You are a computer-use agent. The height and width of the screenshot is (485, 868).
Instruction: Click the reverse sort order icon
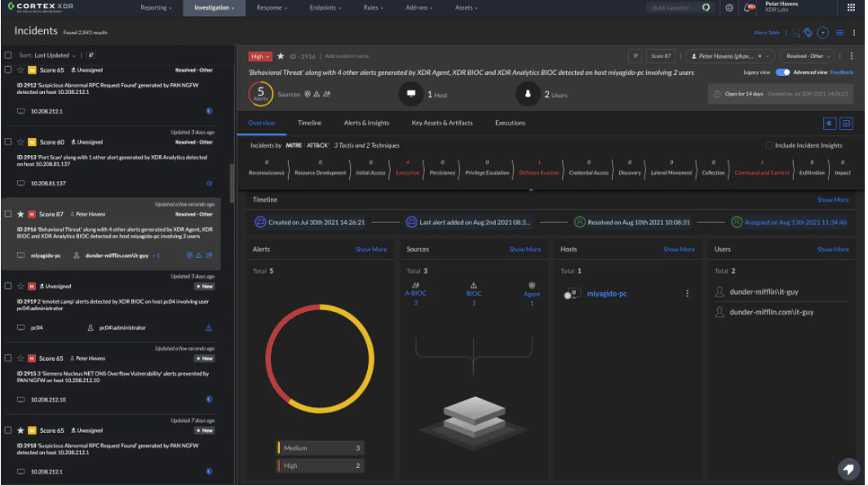click(x=91, y=56)
